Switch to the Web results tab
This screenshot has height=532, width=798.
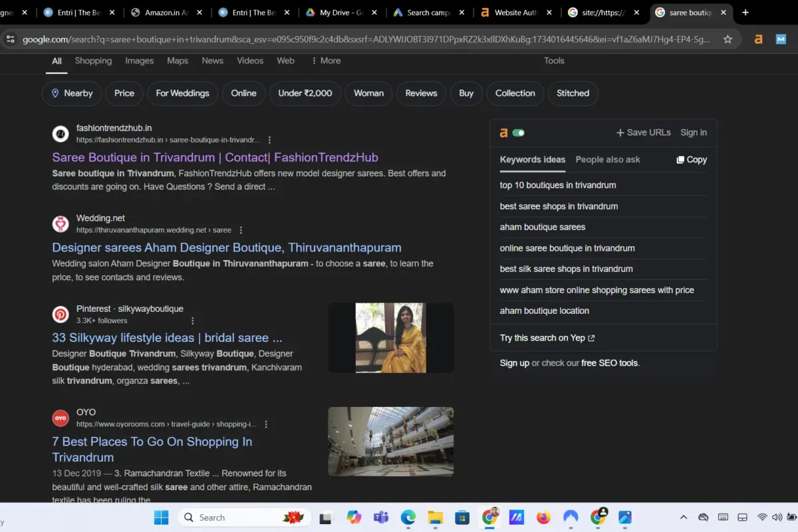click(286, 61)
